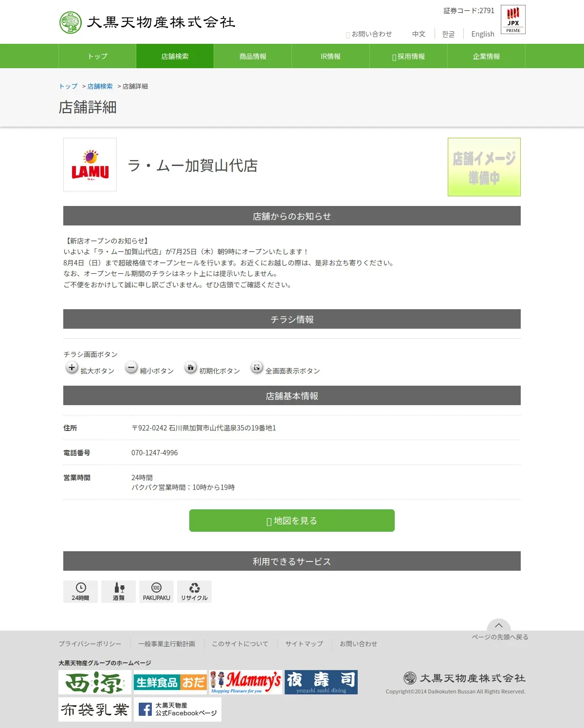The height and width of the screenshot is (728, 584).
Task: Click the store name ラ・ムー加賀山代店
Action: click(193, 166)
